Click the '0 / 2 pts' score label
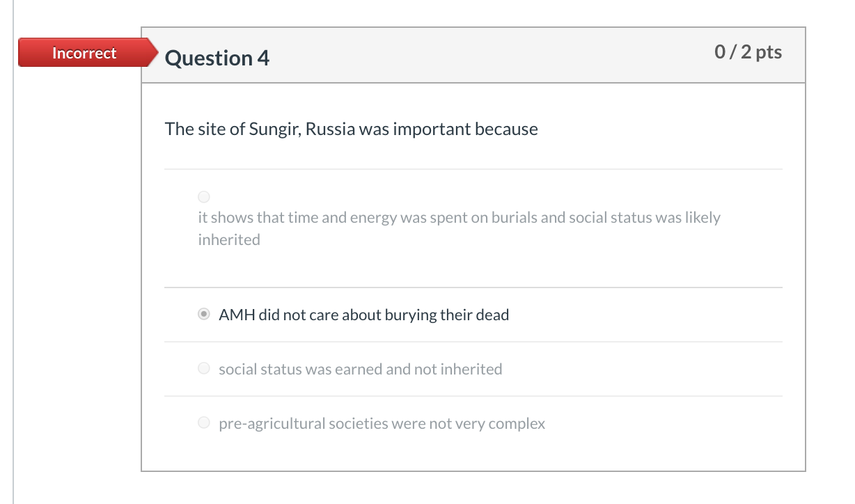The height and width of the screenshot is (504, 855). (x=748, y=51)
